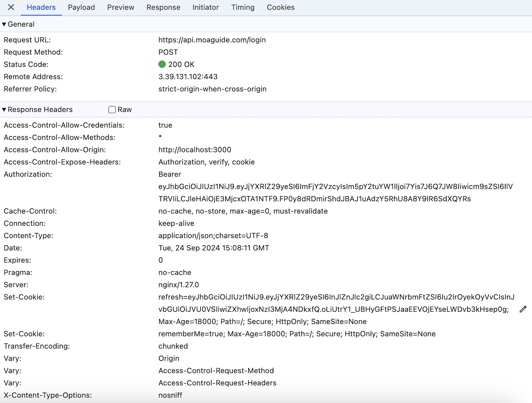Select the Bearer token value
This screenshot has height=403, width=532.
point(336,186)
